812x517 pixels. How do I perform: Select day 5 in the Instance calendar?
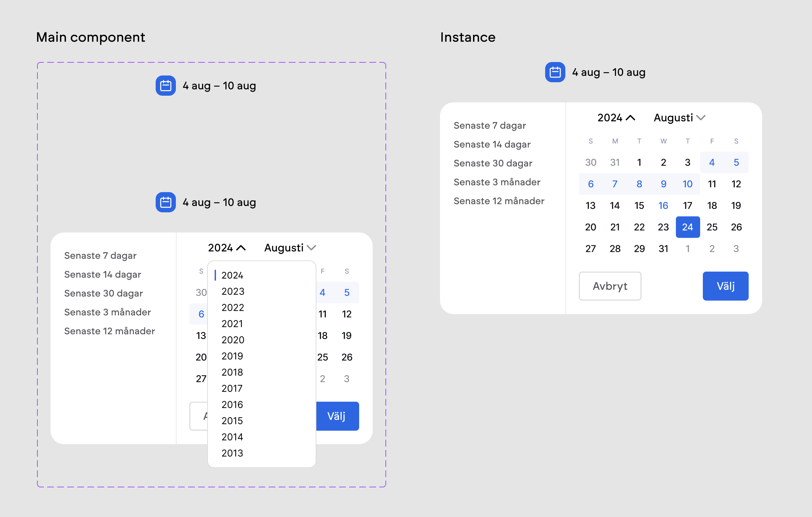click(x=736, y=162)
